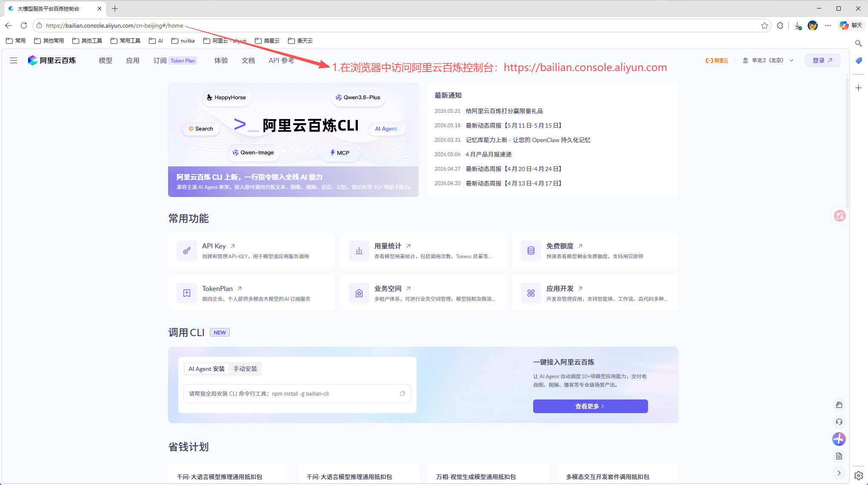The width and height of the screenshot is (868, 485).
Task: Open the 体验 menu item
Action: point(221,60)
